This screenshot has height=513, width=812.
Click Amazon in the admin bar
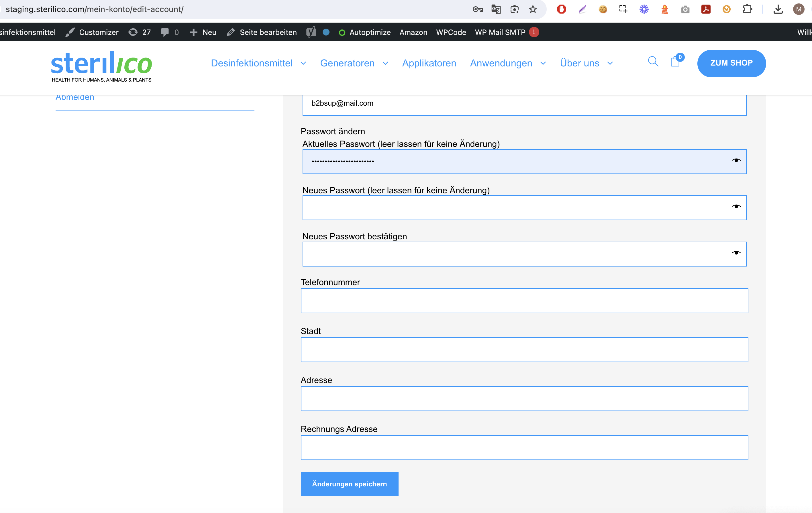[413, 32]
